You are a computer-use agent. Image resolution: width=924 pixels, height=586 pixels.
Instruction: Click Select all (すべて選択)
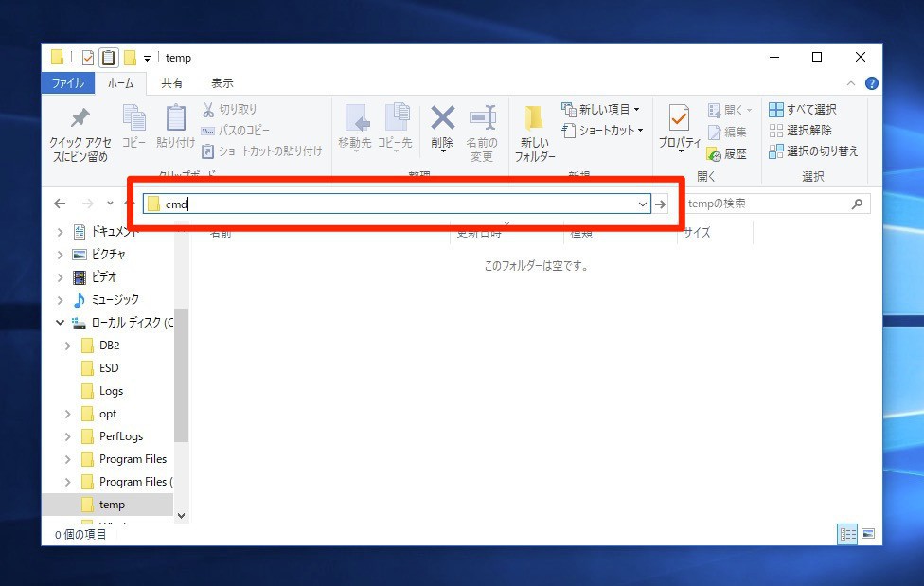coord(803,110)
